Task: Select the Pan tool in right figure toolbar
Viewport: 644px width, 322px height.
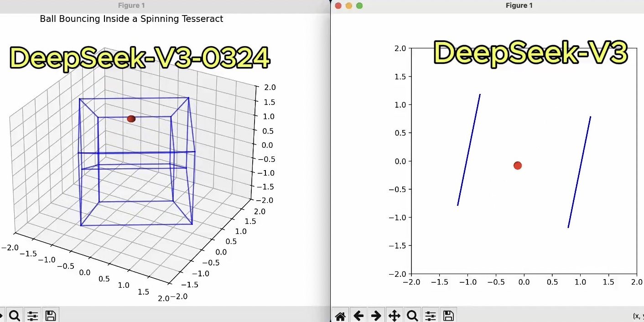Action: click(x=394, y=316)
